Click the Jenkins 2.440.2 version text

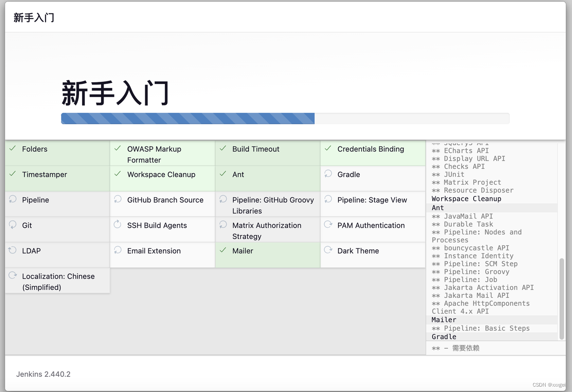point(43,374)
